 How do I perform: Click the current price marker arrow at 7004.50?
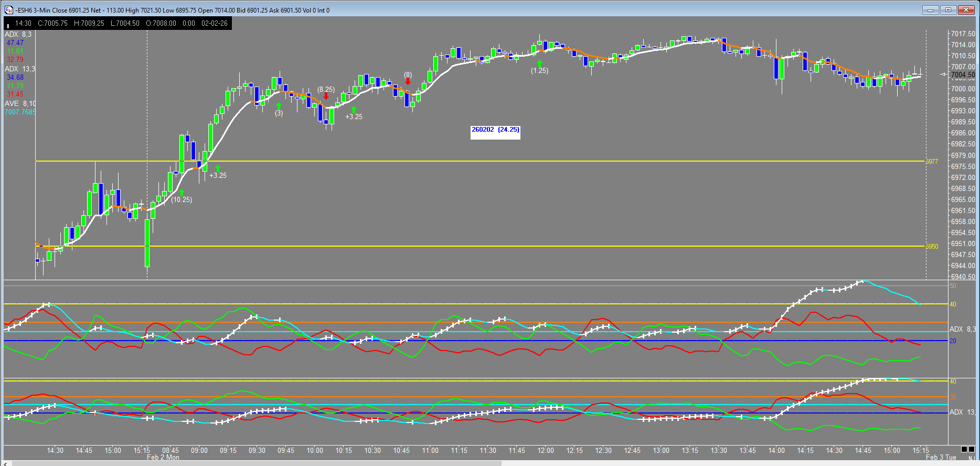[943, 75]
